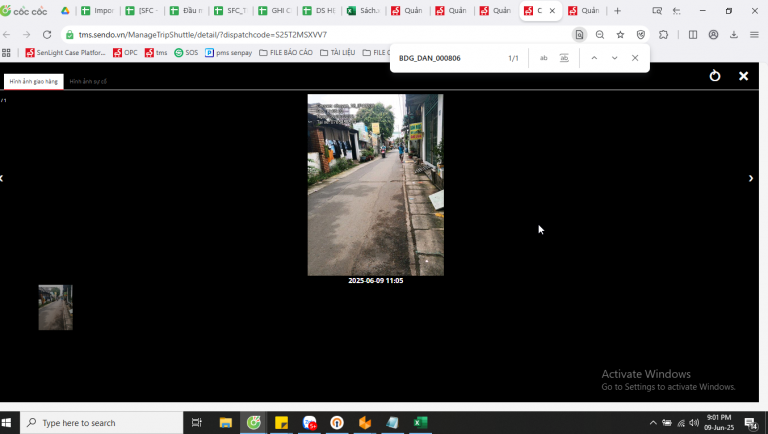Open Task View in the taskbar
This screenshot has width=768, height=434.
(197, 423)
